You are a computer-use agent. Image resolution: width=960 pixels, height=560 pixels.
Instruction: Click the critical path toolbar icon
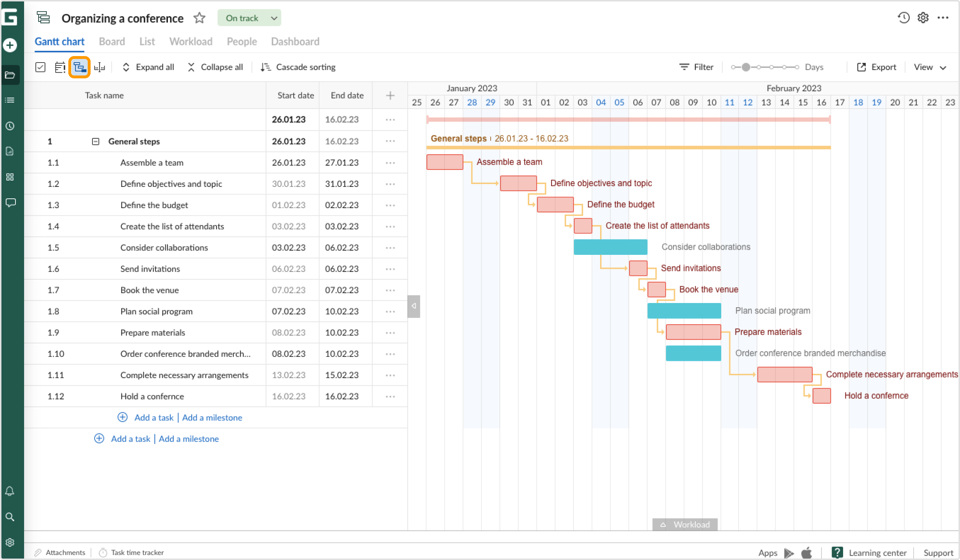pyautogui.click(x=79, y=68)
